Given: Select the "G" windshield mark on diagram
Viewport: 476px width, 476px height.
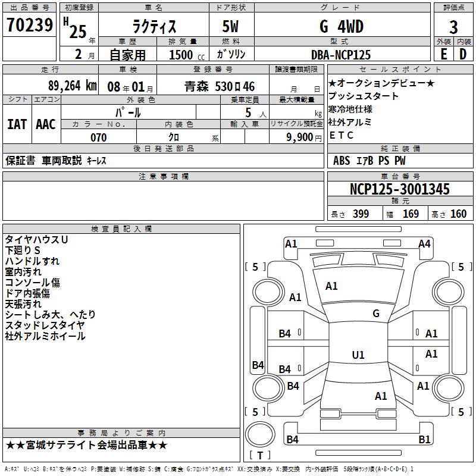Looking at the screenshot, I should click(376, 313).
